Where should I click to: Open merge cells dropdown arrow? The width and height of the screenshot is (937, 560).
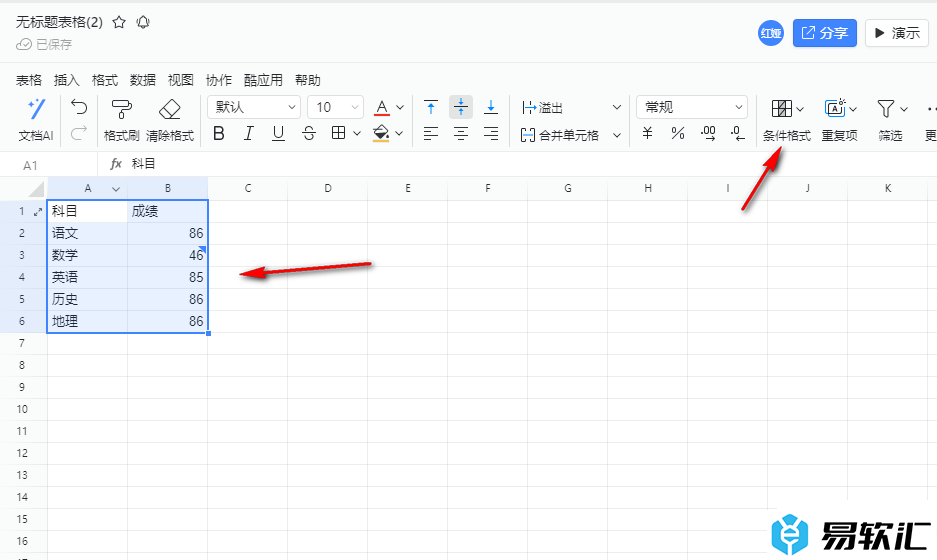pos(617,136)
